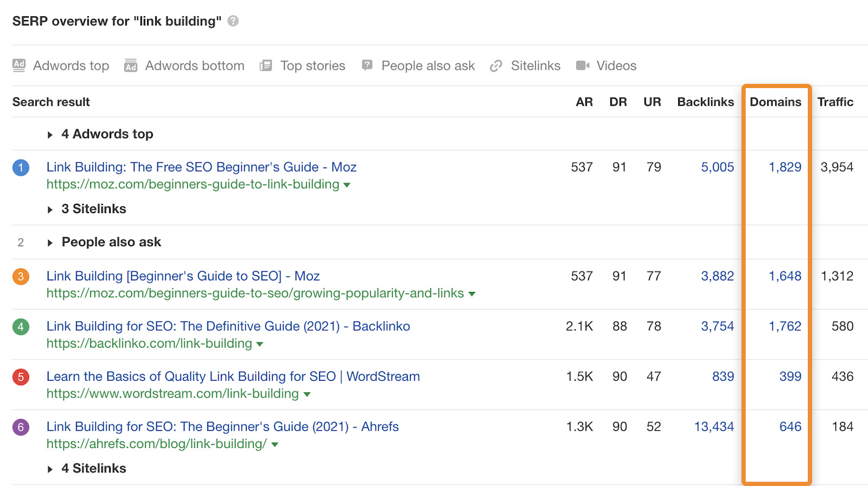Viewport: 868px width, 486px height.
Task: Click the People also ask icon
Action: [x=367, y=66]
